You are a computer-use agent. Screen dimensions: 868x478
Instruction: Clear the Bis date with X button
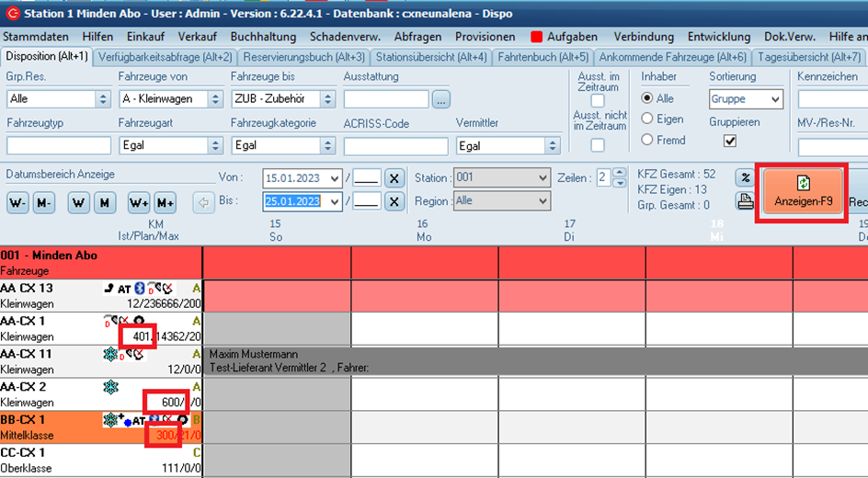pyautogui.click(x=393, y=201)
